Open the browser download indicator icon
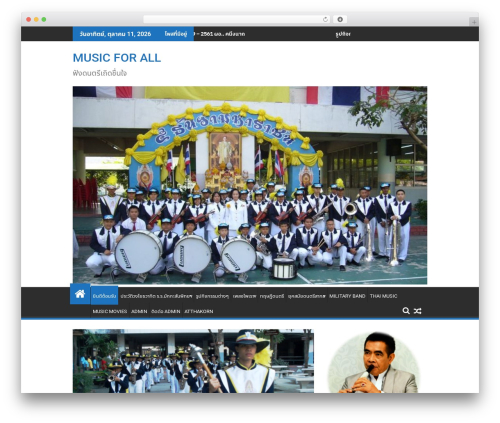 [340, 20]
